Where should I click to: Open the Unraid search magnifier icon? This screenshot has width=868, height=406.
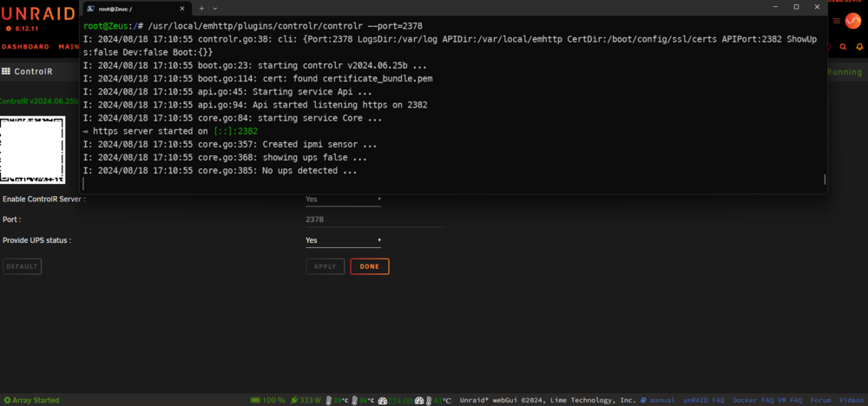pos(843,47)
